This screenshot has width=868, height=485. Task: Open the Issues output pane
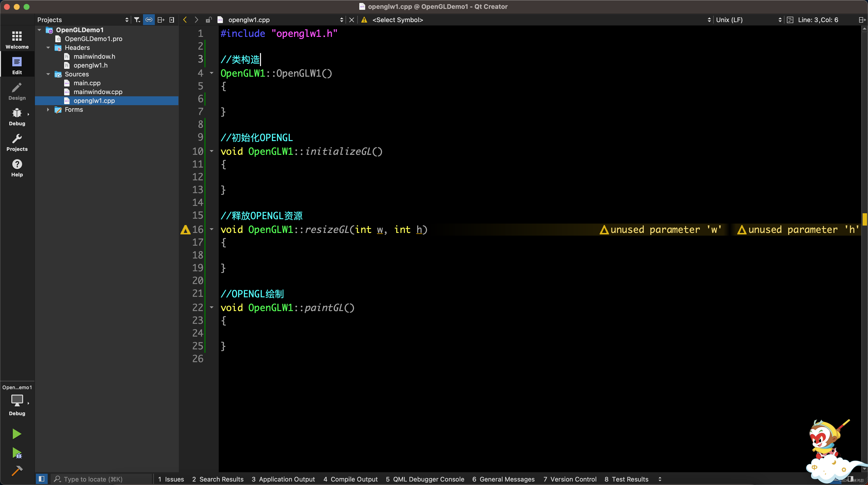171,479
